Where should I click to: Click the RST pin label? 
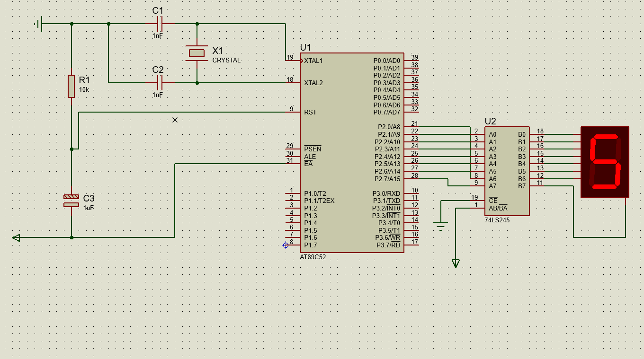(311, 112)
